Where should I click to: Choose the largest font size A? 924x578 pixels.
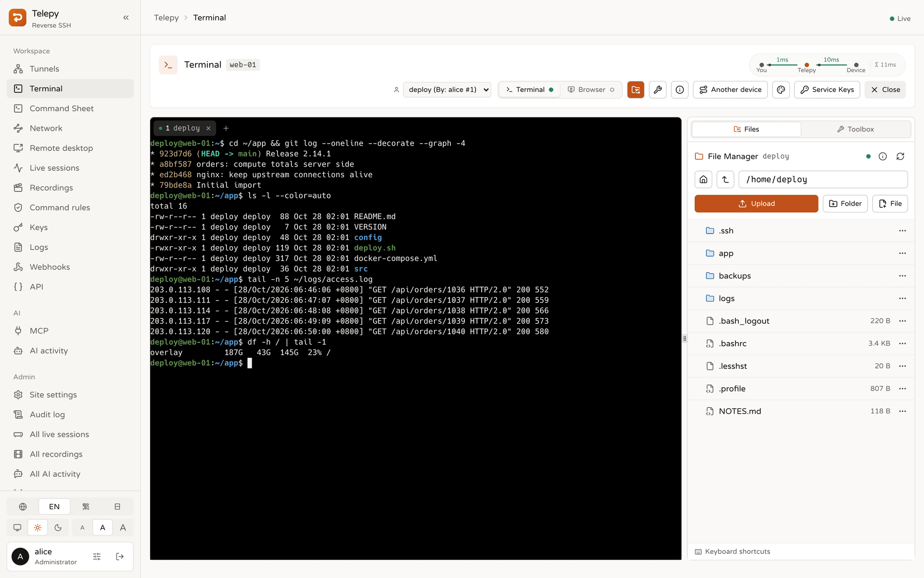[x=123, y=527]
